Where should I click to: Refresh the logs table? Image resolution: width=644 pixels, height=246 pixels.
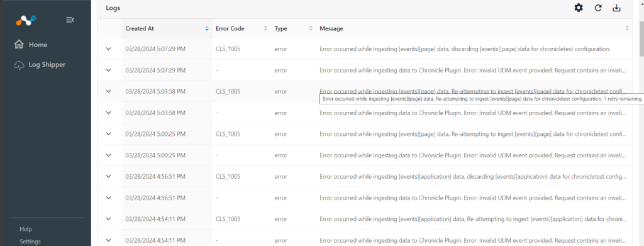(598, 8)
